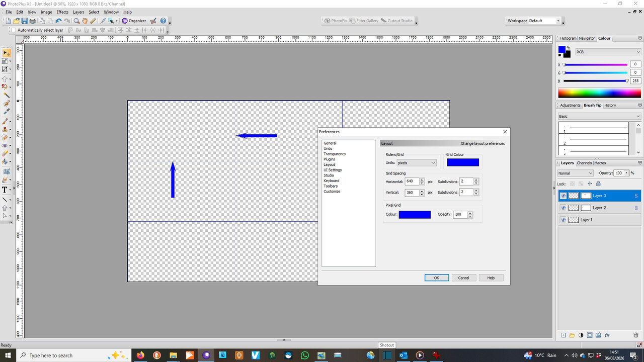Screen dimensions: 644x362
Task: Pick the Colour Pickup eyedropper tool
Action: point(7,112)
